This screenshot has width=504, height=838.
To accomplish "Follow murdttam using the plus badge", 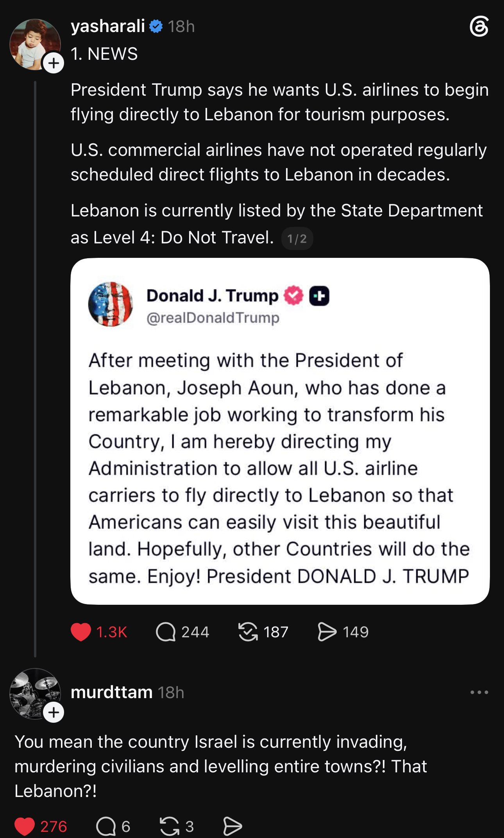I will (x=54, y=713).
